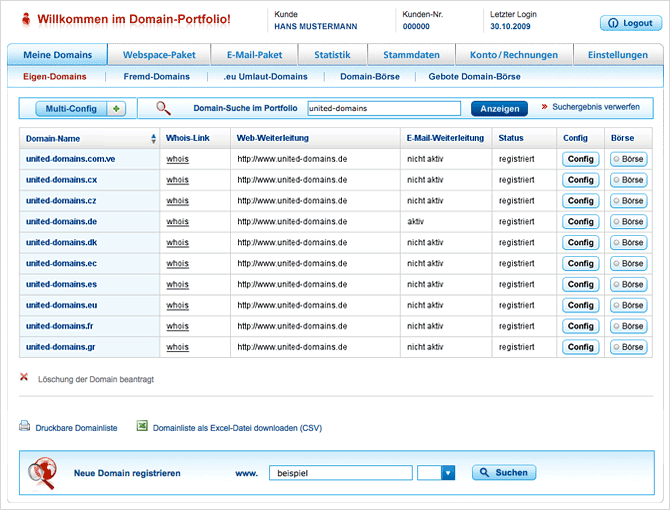
Task: Click the Börse button for united-domains.gr
Action: point(629,347)
